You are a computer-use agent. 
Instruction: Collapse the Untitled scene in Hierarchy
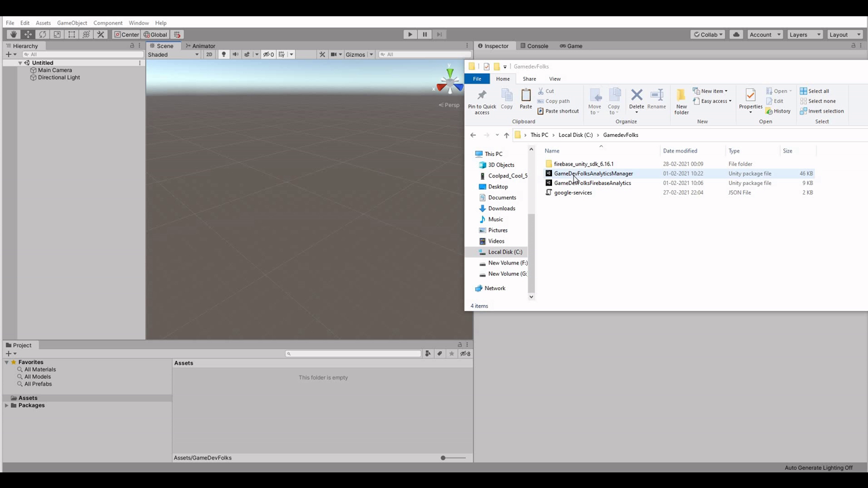pos(20,63)
